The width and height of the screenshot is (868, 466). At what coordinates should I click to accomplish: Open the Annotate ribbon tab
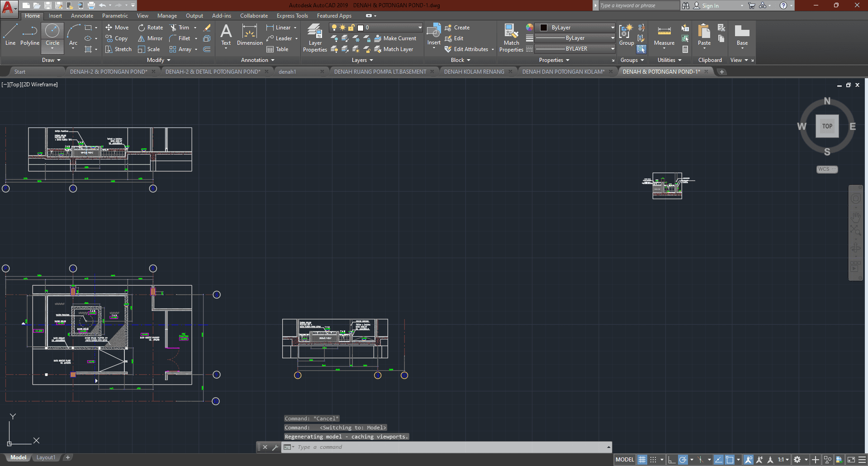click(x=82, y=16)
